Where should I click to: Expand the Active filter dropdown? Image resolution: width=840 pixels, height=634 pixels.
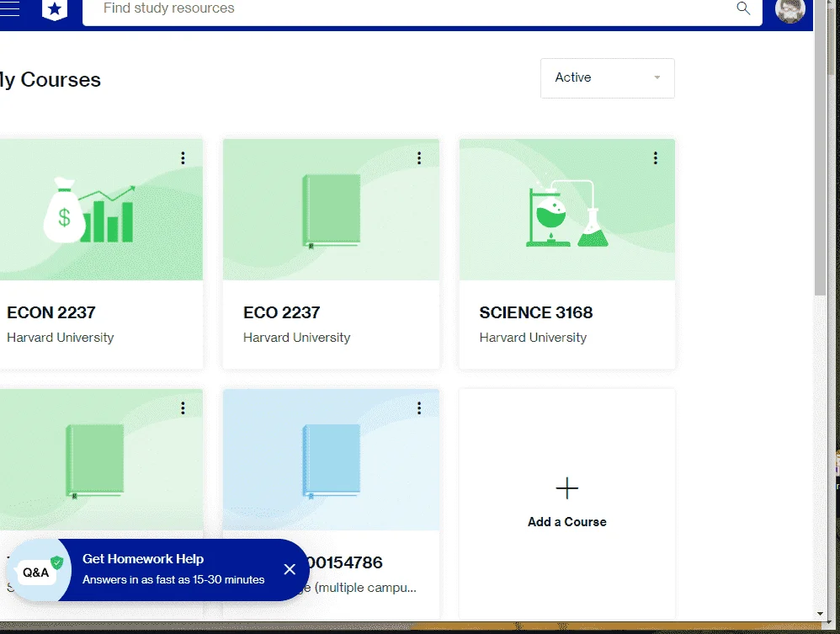pyautogui.click(x=607, y=78)
